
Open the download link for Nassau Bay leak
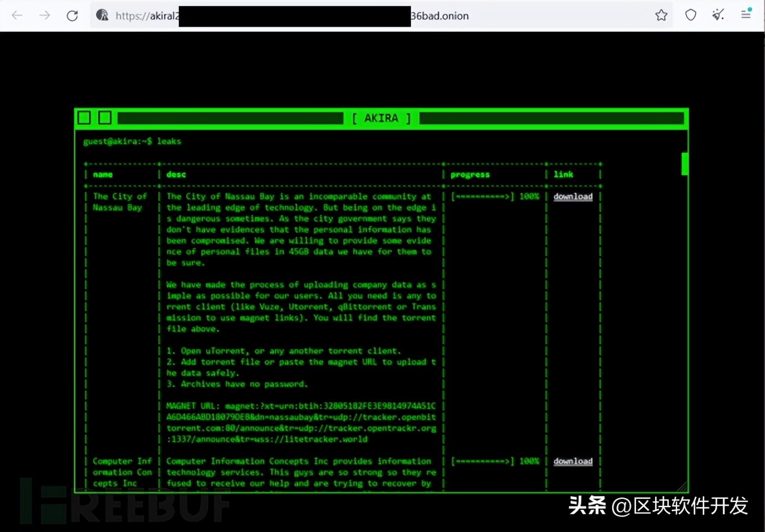click(573, 196)
